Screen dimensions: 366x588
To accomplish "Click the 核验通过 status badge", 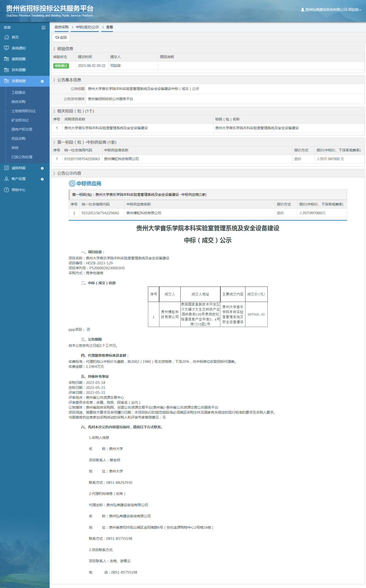I will click(61, 66).
